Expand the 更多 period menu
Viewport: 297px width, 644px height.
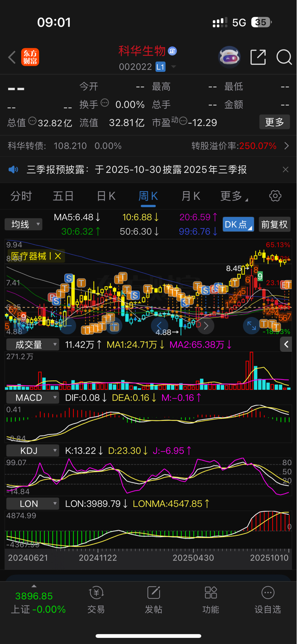pos(234,196)
